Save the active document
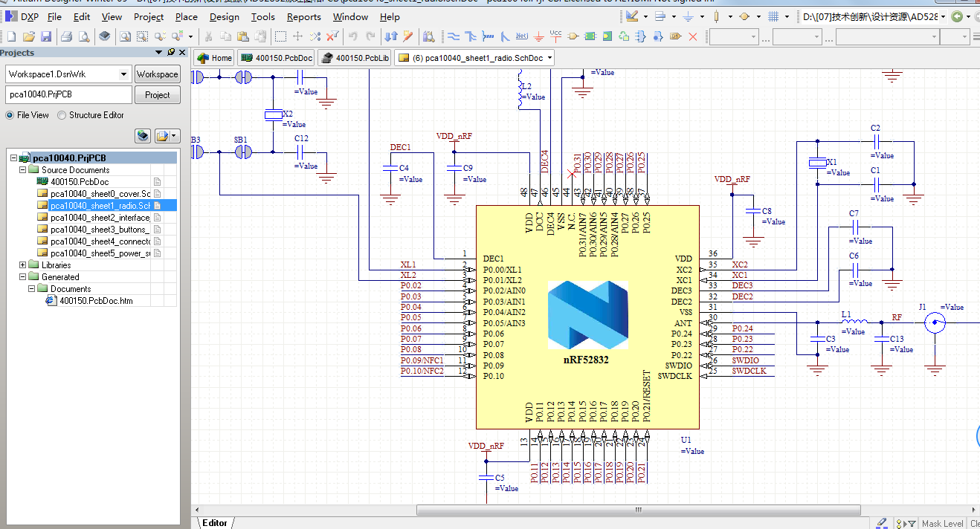Image resolution: width=980 pixels, height=529 pixels. tap(46, 36)
